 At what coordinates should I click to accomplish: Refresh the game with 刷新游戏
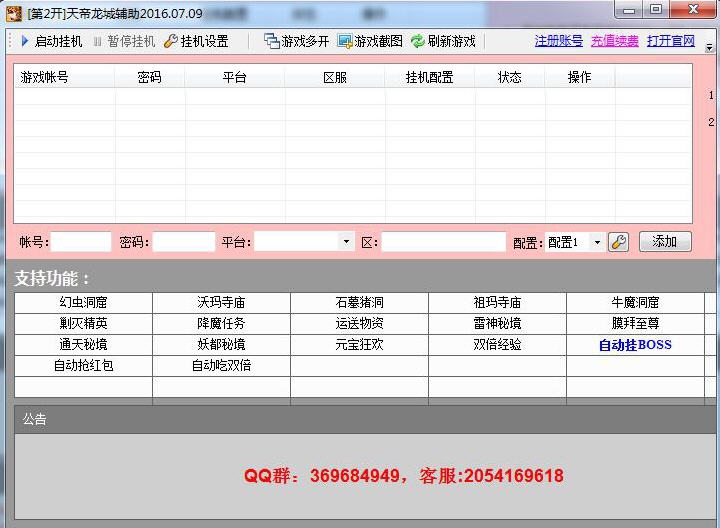point(443,41)
